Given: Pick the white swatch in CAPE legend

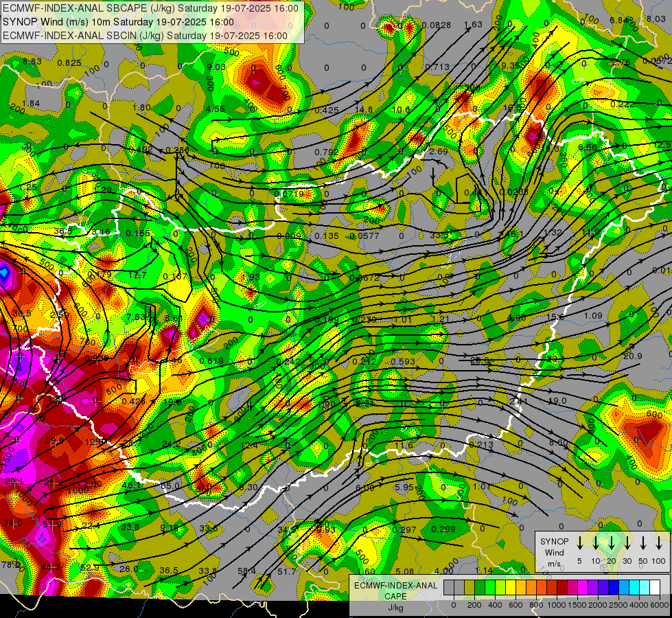Looking at the screenshot, I should (x=654, y=587).
